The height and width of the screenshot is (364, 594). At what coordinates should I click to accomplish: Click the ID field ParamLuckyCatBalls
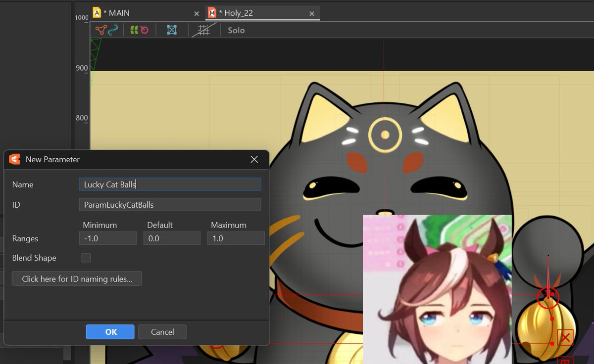[170, 205]
